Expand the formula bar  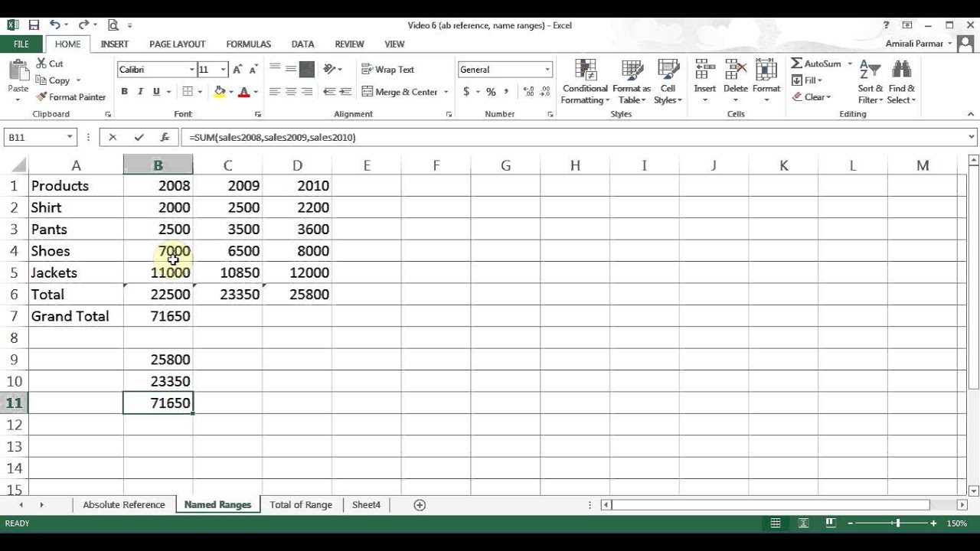[x=972, y=138]
